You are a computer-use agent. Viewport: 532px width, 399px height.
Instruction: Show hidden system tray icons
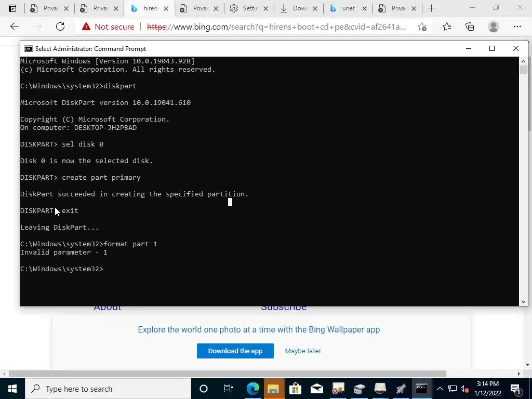(x=440, y=389)
